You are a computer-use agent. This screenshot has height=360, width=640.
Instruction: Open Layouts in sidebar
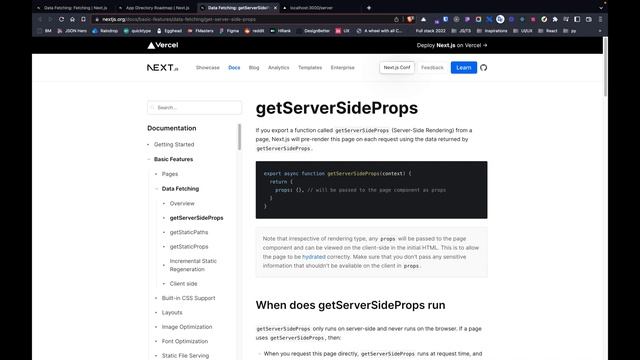(x=172, y=313)
